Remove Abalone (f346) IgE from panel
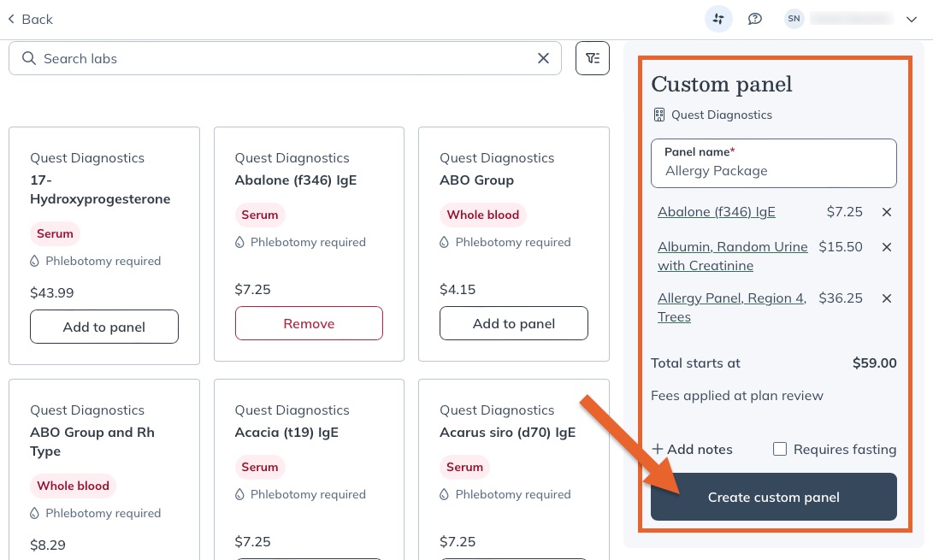This screenshot has height=560, width=933. [x=309, y=323]
